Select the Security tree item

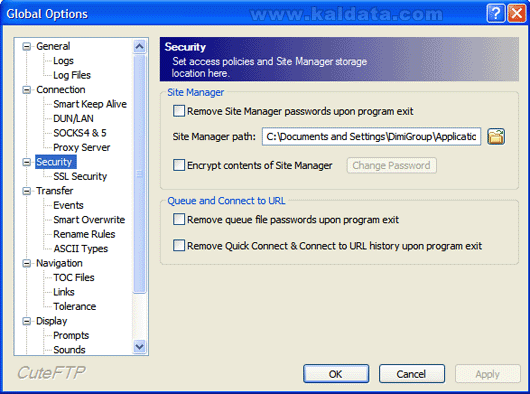coord(56,162)
